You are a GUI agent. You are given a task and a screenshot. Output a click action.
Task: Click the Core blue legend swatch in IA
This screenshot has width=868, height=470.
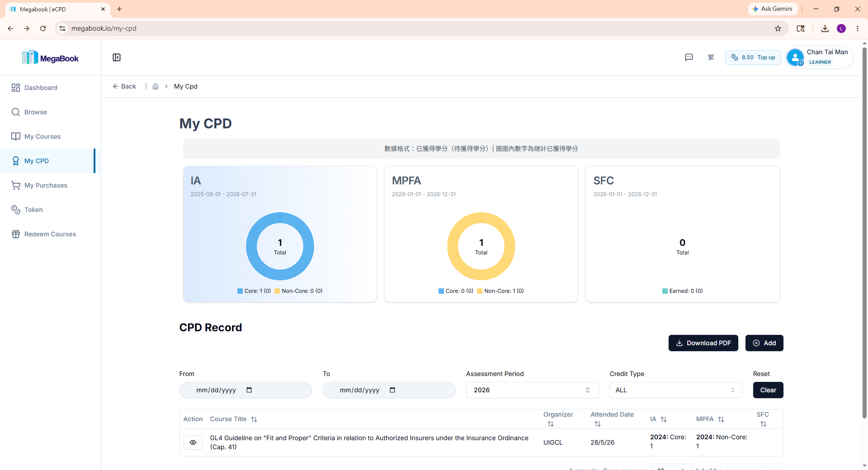240,291
